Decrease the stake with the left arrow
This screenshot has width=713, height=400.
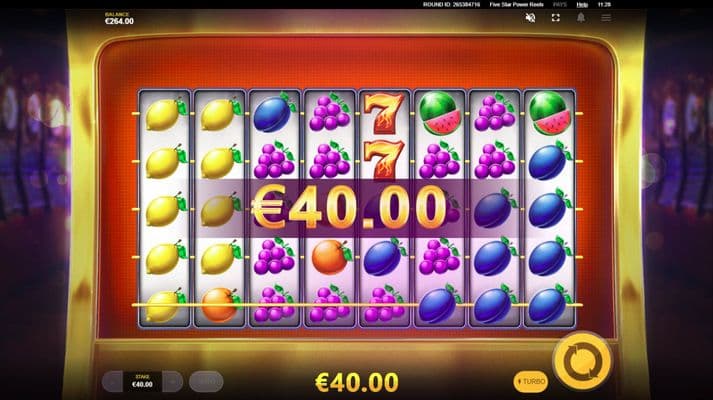112,381
